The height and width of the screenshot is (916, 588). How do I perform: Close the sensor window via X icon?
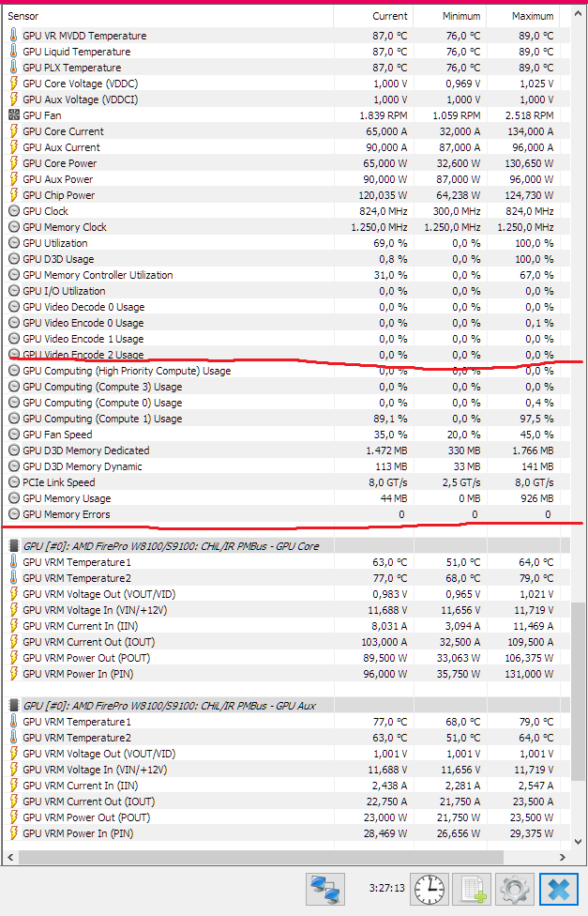(558, 889)
